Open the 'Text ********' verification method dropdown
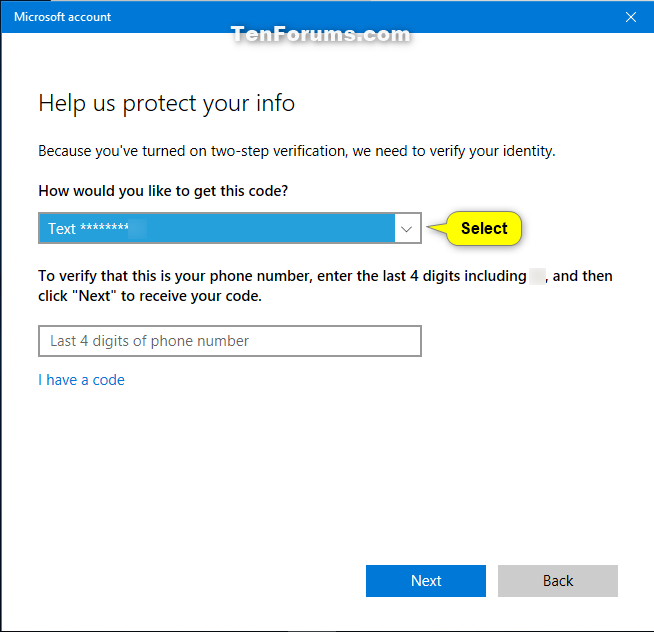The image size is (654, 632). [x=230, y=228]
